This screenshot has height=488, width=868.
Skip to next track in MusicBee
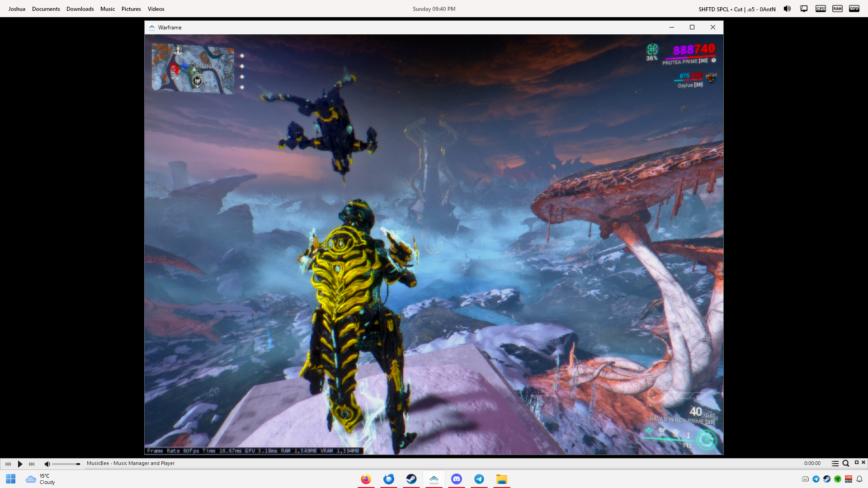point(32,464)
